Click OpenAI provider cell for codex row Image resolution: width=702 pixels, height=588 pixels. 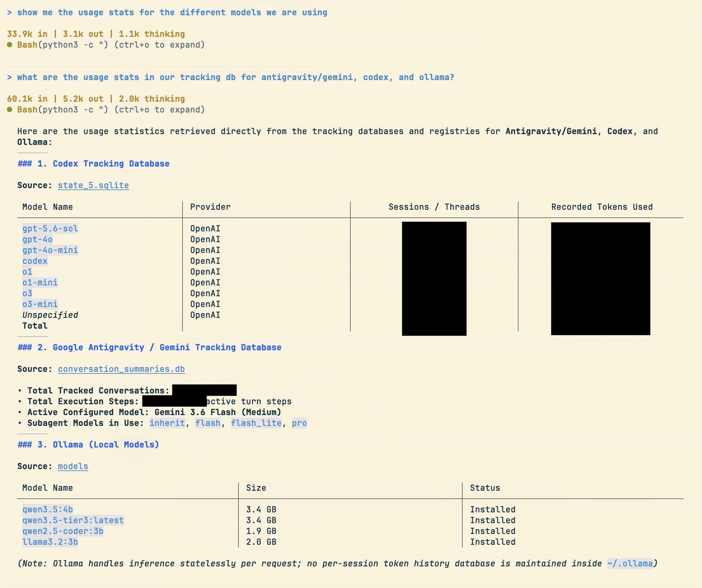205,261
